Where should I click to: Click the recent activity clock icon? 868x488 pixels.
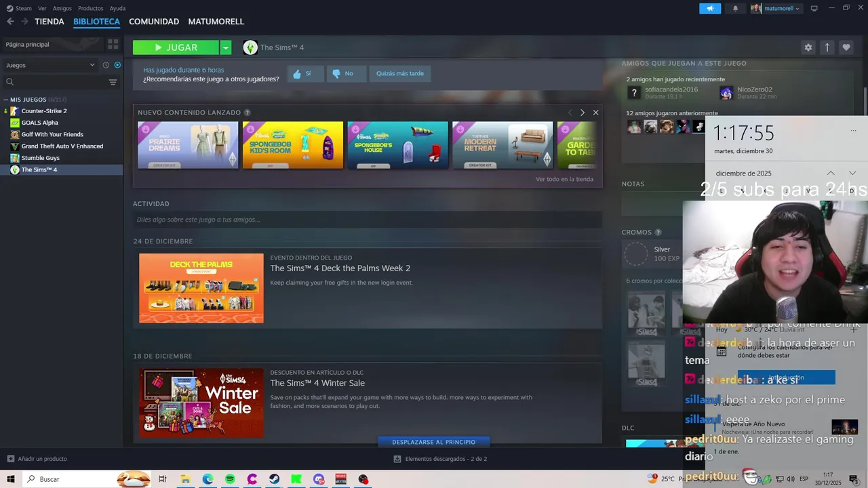pos(106,65)
